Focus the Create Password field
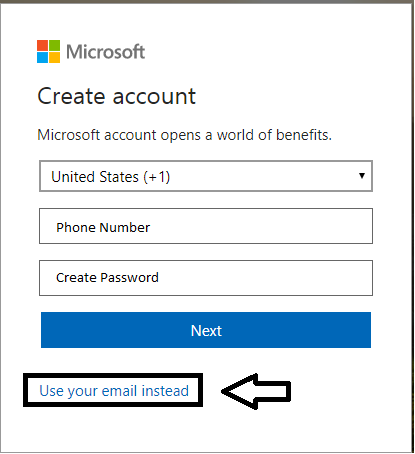 tap(206, 278)
